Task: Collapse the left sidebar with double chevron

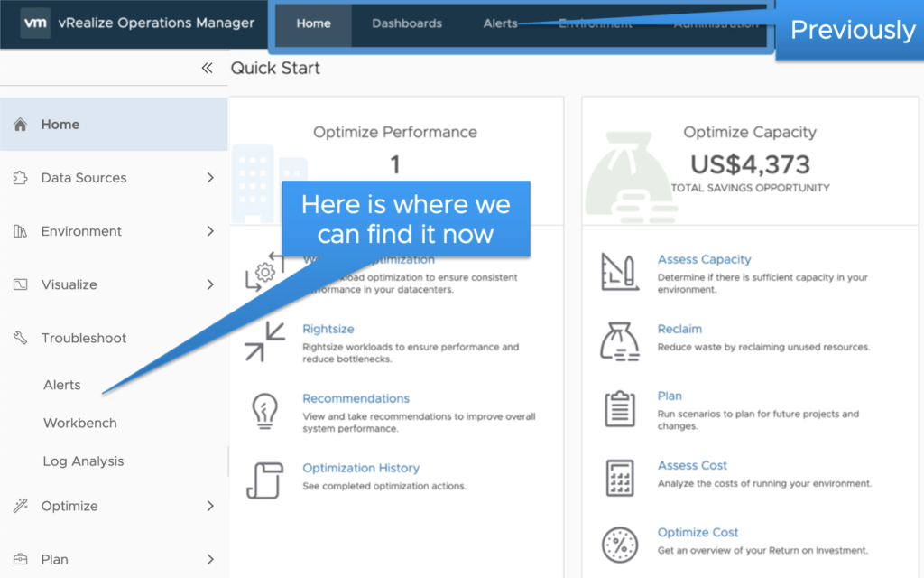Action: 207,68
